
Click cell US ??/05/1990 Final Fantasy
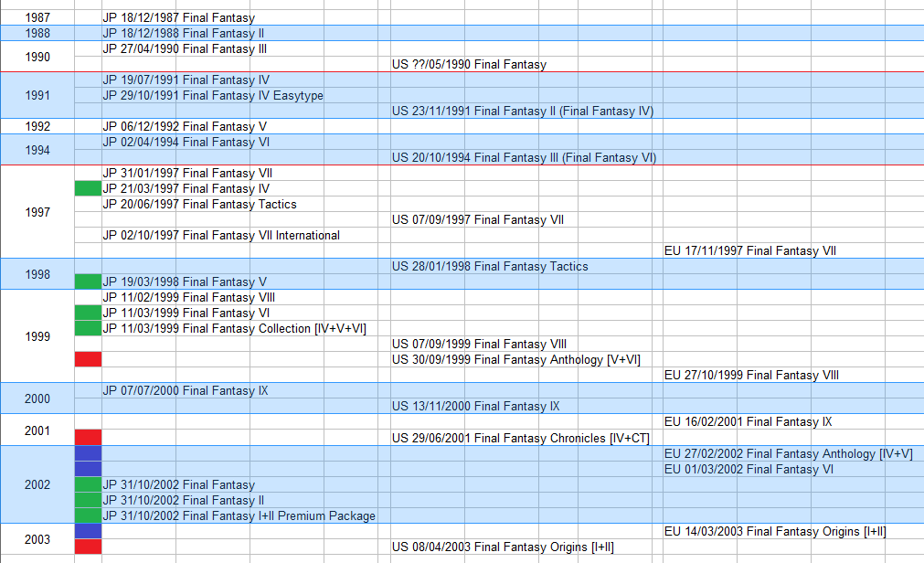469,64
